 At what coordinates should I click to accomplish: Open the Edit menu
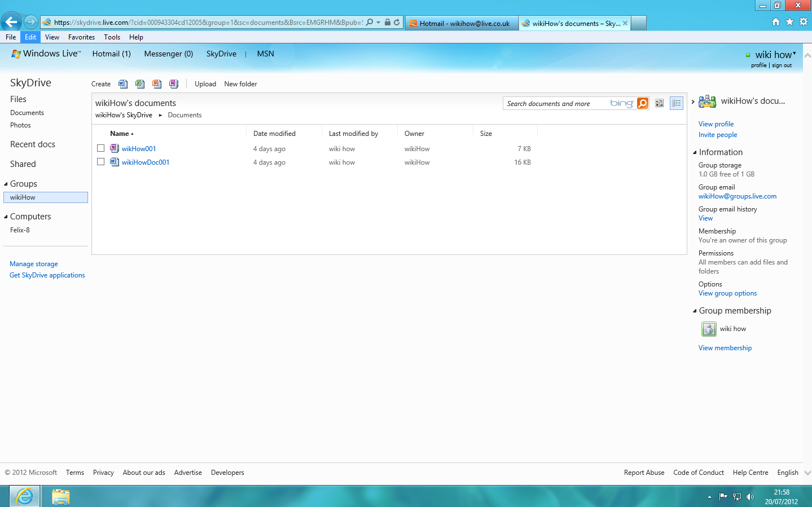pyautogui.click(x=30, y=37)
